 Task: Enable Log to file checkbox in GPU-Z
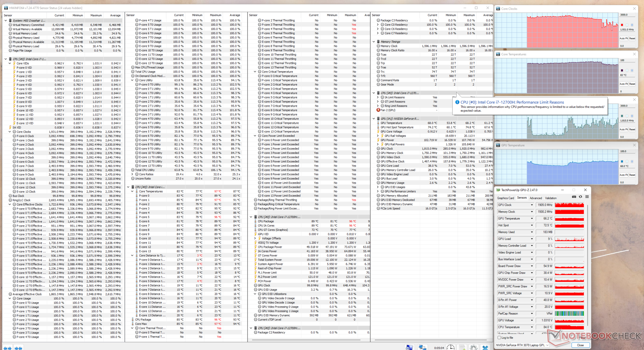coord(499,338)
